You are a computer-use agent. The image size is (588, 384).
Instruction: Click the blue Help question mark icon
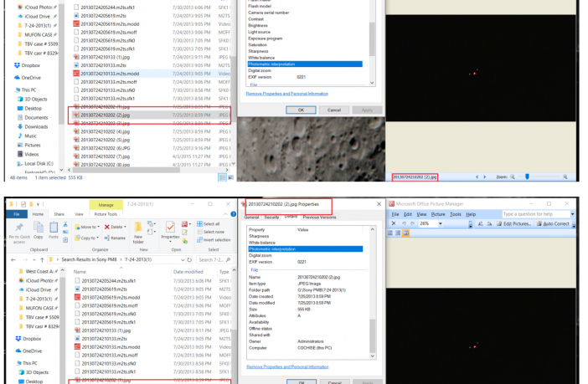(233, 214)
